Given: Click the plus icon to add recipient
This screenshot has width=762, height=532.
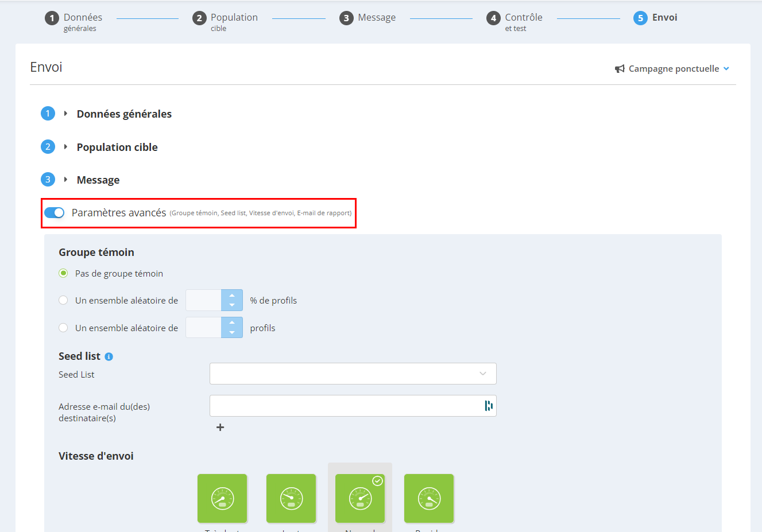Looking at the screenshot, I should pos(220,427).
